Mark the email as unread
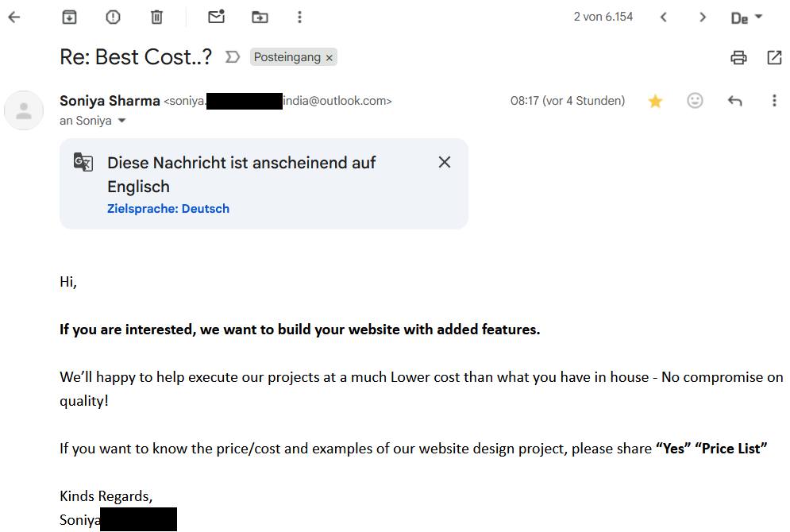The width and height of the screenshot is (790, 532). (216, 17)
